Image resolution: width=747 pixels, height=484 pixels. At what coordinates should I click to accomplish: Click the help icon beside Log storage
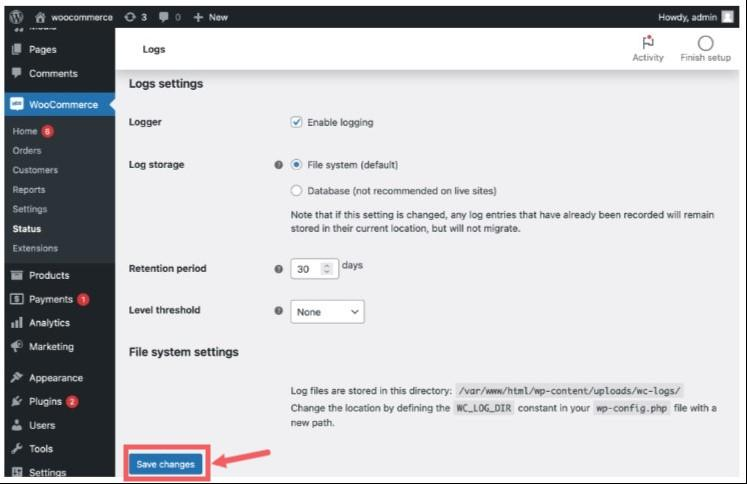278,165
